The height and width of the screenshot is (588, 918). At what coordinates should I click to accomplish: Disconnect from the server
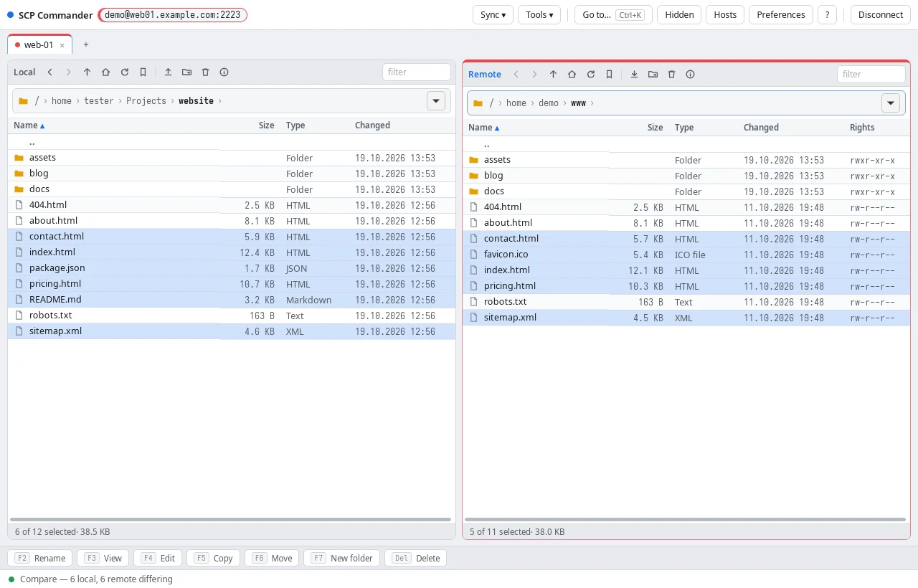coord(881,14)
